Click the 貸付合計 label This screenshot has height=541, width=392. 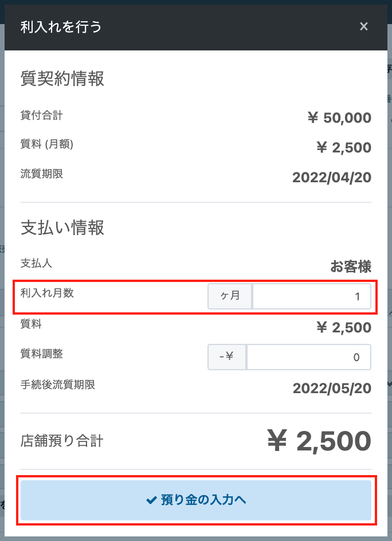41,116
